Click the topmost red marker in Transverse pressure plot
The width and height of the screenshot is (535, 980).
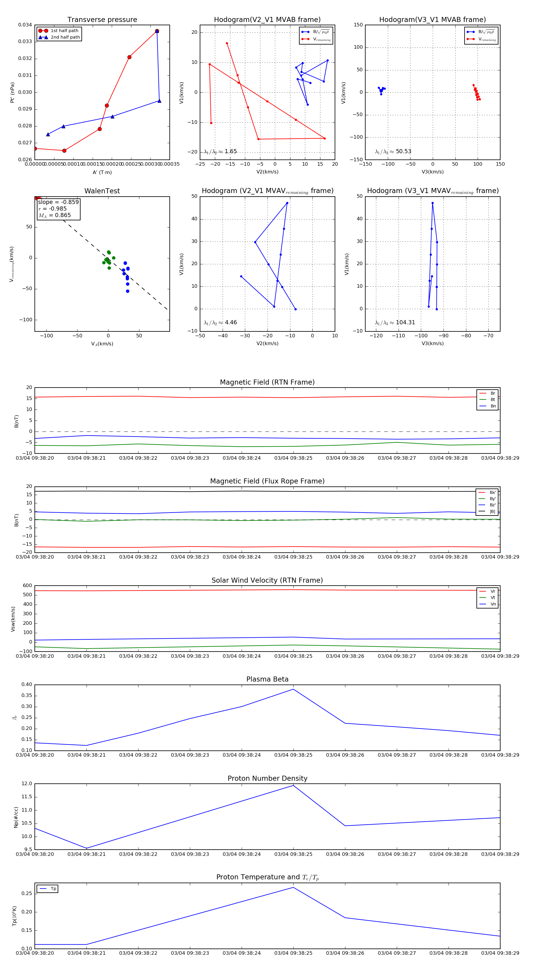[157, 31]
